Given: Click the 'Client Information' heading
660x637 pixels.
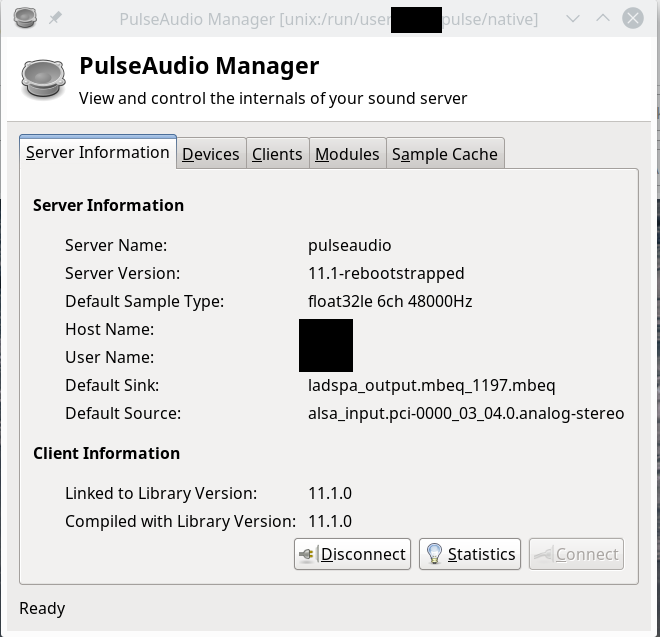Looking at the screenshot, I should [x=106, y=453].
